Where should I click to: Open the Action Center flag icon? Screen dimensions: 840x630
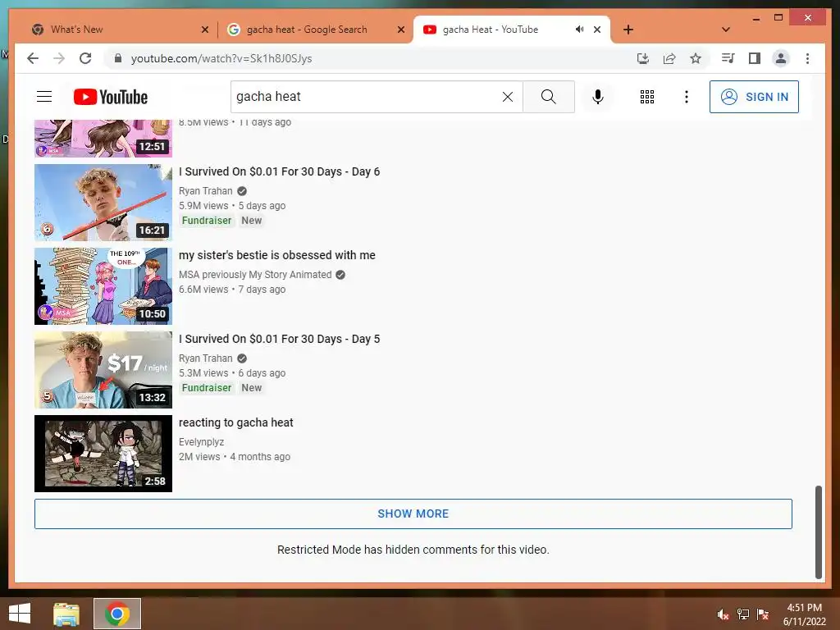(x=763, y=614)
